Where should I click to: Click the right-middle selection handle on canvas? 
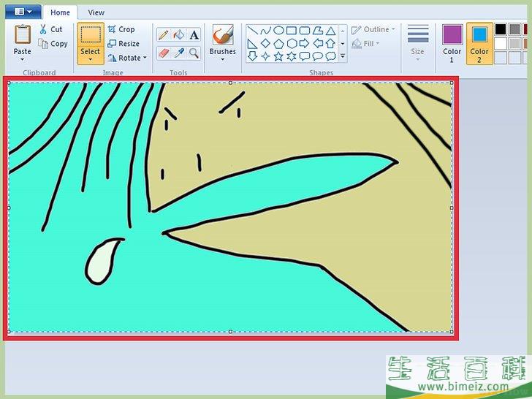(452, 208)
